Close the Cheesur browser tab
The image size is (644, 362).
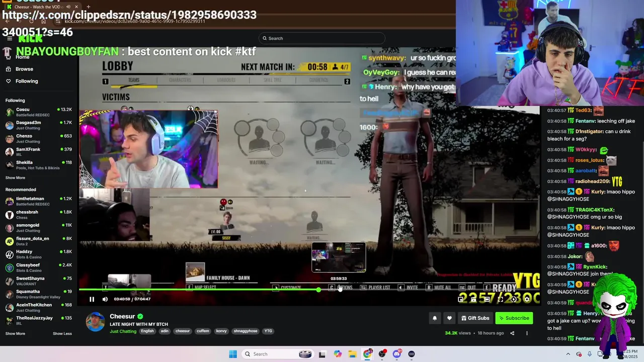pyautogui.click(x=76, y=7)
